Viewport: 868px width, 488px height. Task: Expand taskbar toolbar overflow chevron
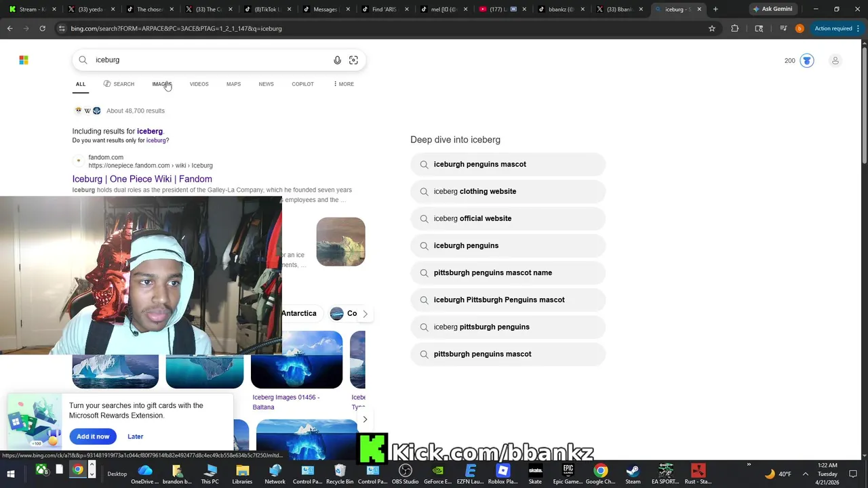(749, 465)
